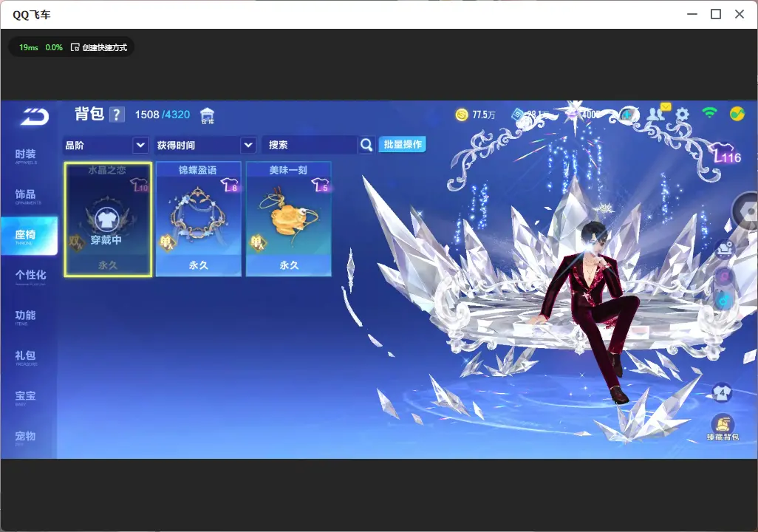Click the green Wi-Fi signal icon
The height and width of the screenshot is (532, 758).
click(x=709, y=113)
